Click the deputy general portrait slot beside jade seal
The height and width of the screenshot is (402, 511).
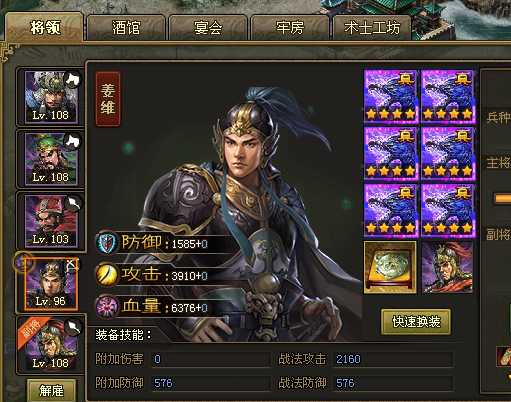[447, 268]
